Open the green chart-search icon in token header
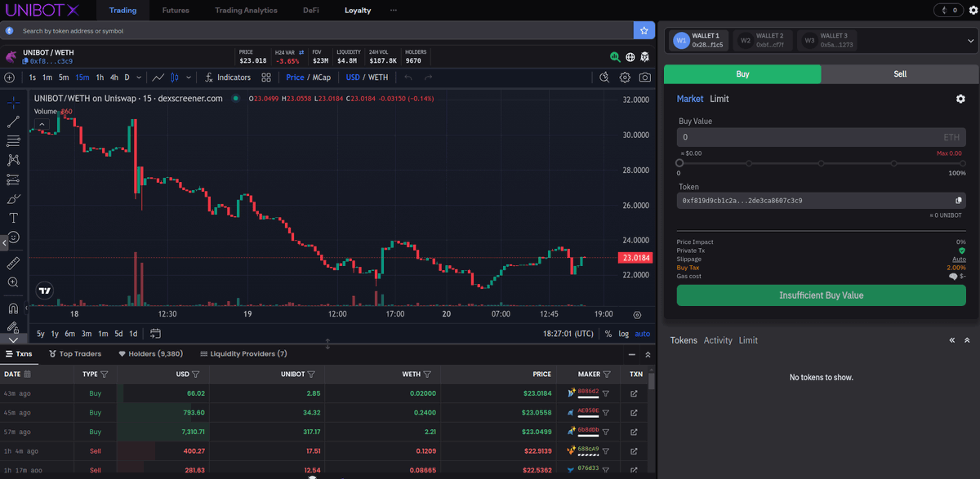The width and height of the screenshot is (980, 479). click(x=615, y=57)
